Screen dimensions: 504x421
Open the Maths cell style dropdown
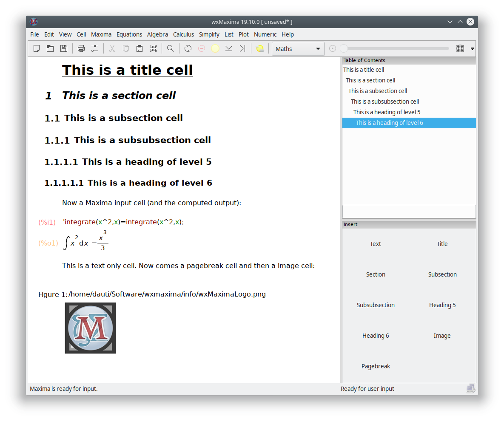[x=298, y=49]
